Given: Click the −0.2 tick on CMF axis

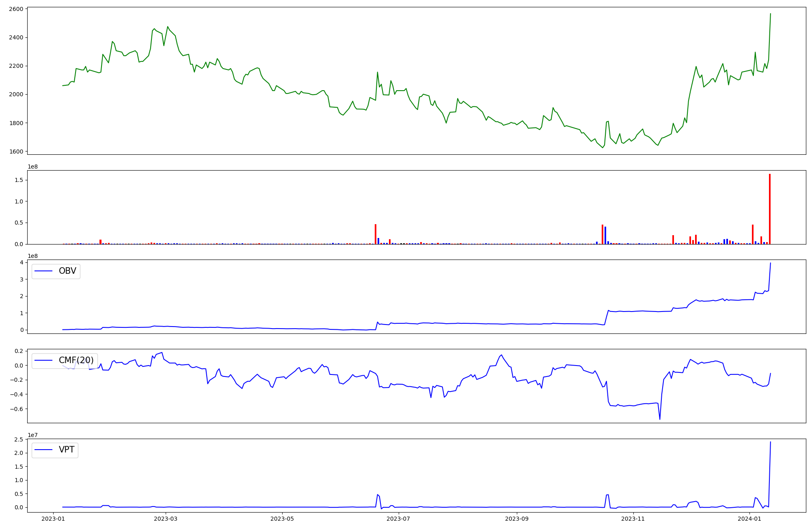Looking at the screenshot, I should click(x=17, y=380).
